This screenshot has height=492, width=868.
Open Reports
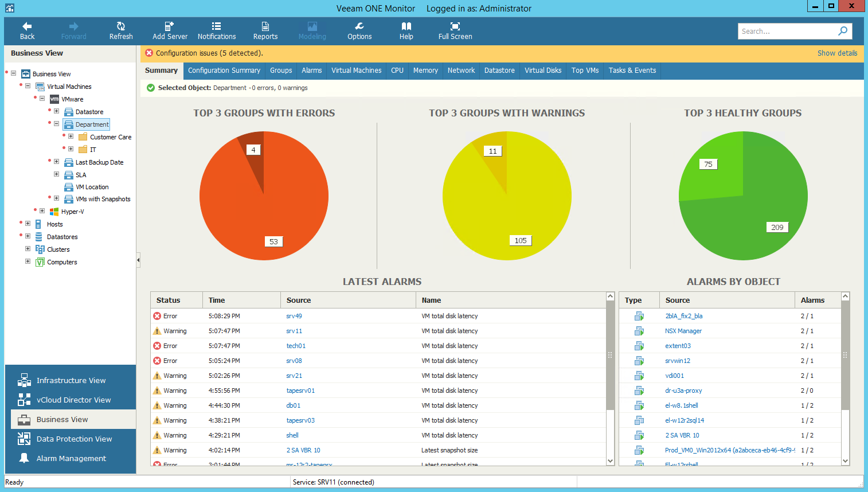coord(265,31)
